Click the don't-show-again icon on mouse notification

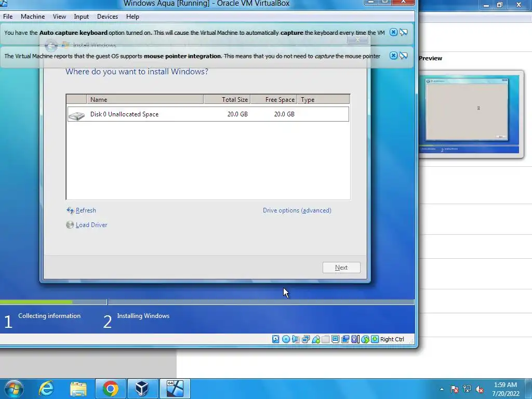[403, 56]
